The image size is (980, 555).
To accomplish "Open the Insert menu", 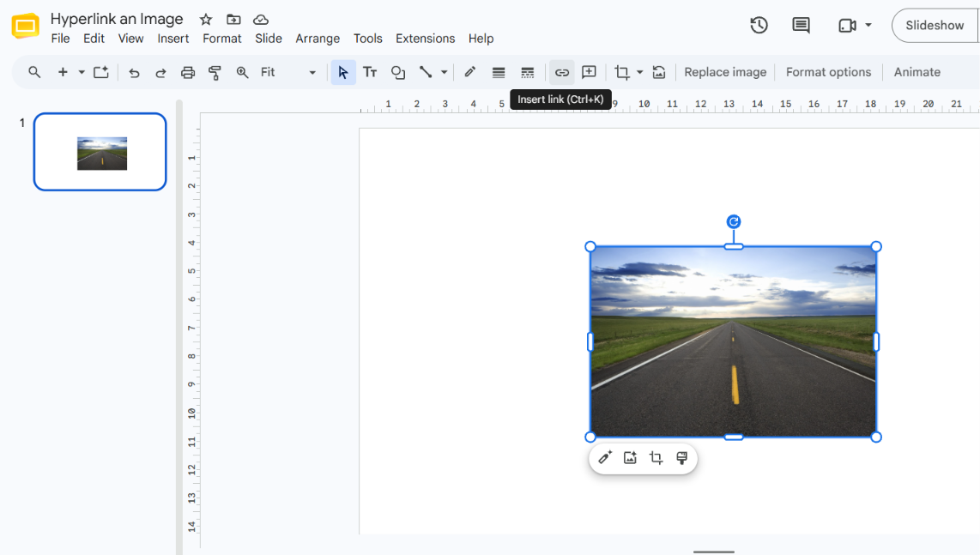I will point(173,39).
